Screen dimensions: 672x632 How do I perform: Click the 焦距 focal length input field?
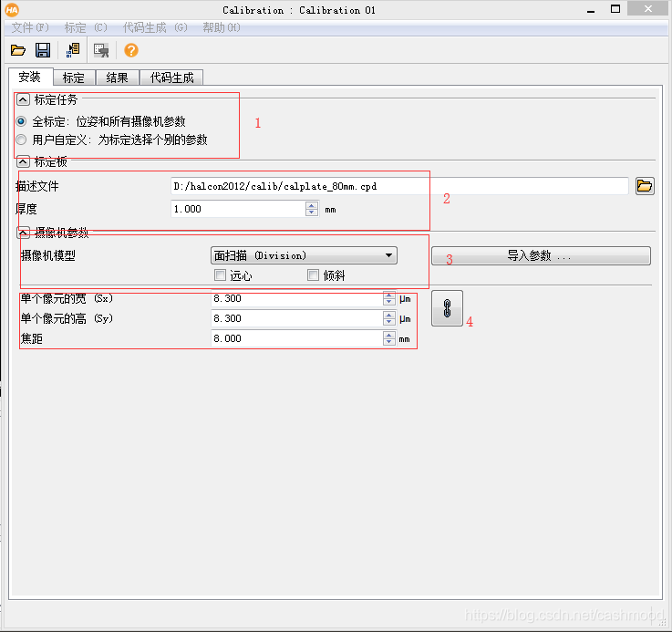(297, 338)
